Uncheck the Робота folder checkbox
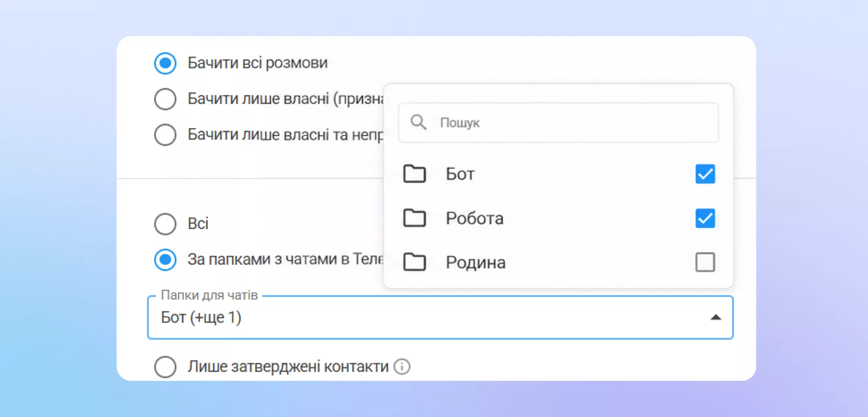This screenshot has height=417, width=868. [705, 218]
